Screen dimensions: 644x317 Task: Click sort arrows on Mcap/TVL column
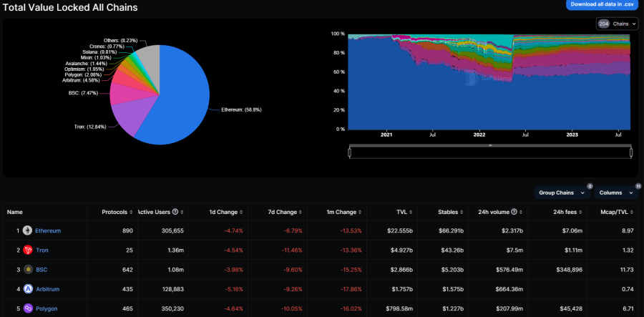[632, 213]
